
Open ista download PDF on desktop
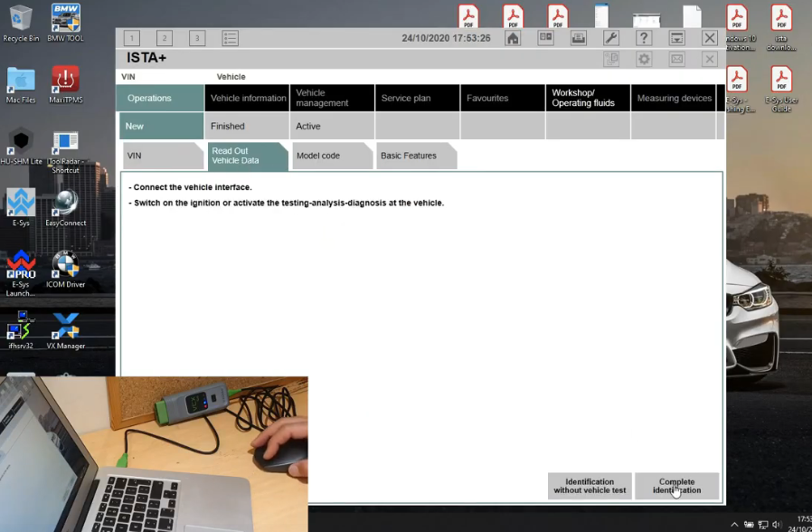781,28
